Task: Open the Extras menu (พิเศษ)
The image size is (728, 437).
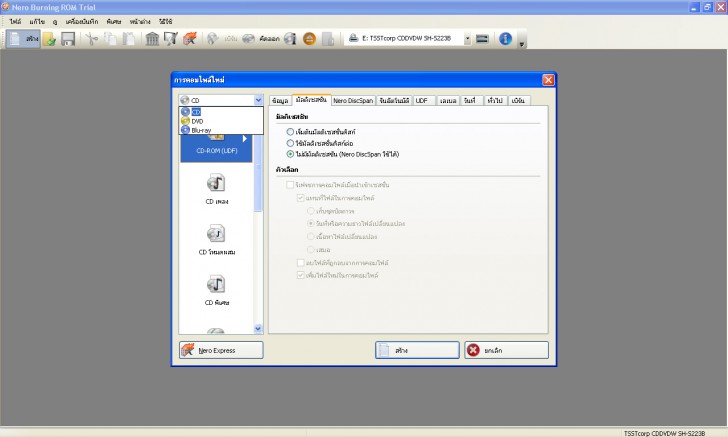Action: [114, 21]
